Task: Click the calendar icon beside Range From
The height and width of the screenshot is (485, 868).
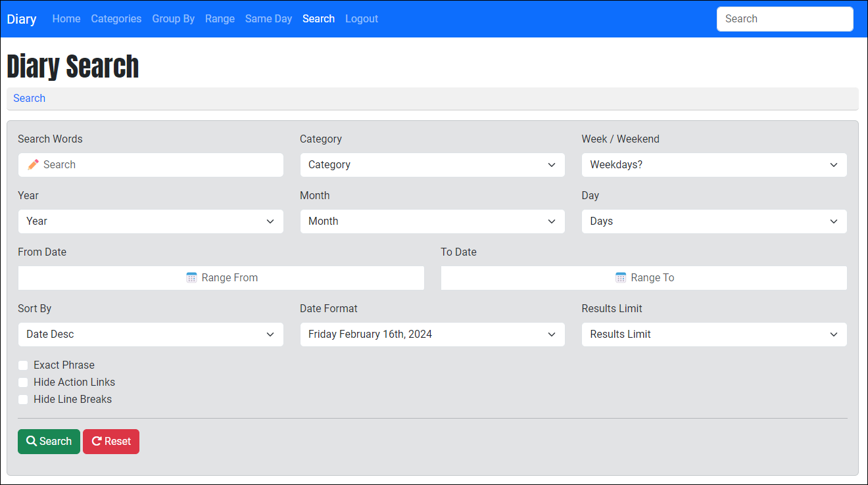Action: pyautogui.click(x=192, y=278)
